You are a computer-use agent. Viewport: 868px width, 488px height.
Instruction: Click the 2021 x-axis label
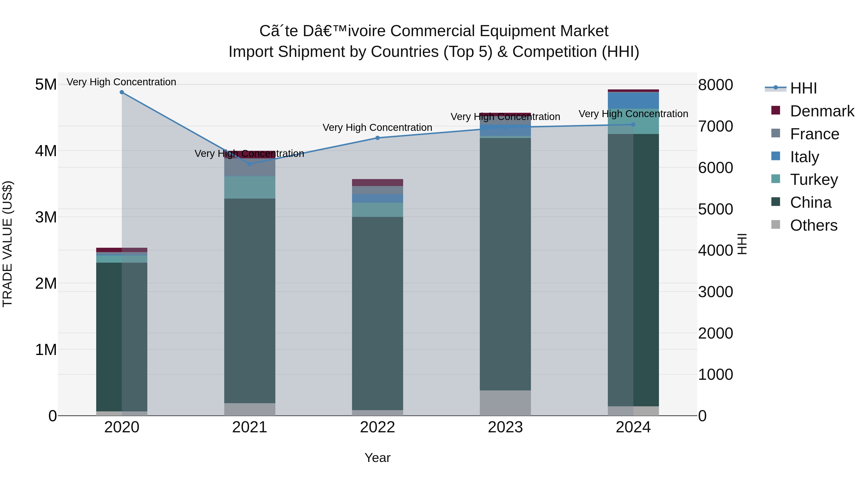pyautogui.click(x=250, y=427)
